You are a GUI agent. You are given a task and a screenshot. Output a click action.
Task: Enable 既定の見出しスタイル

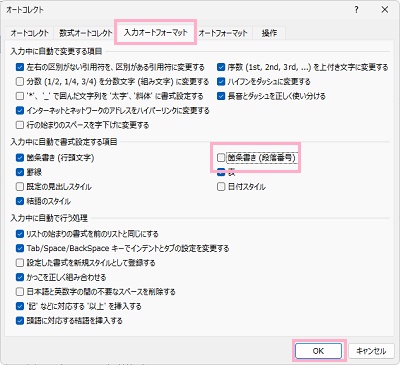[20, 187]
